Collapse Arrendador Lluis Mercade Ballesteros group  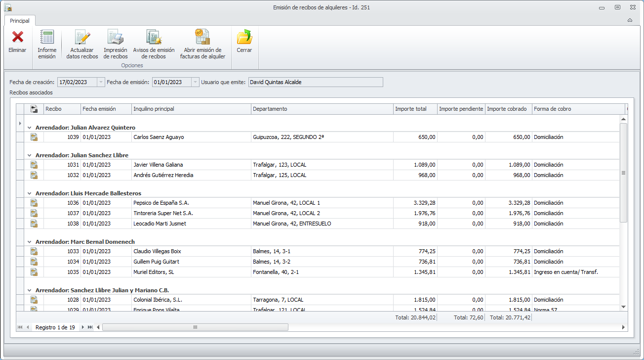(x=30, y=193)
